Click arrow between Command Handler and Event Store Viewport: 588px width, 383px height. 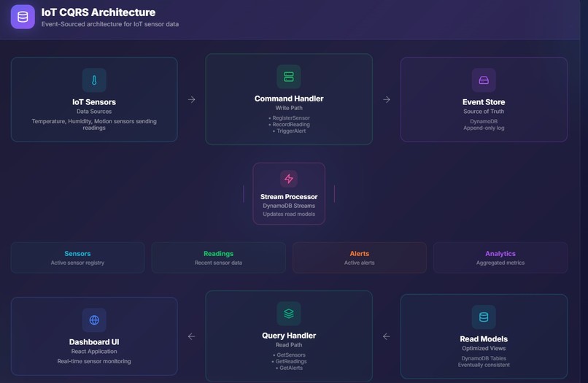click(x=387, y=99)
